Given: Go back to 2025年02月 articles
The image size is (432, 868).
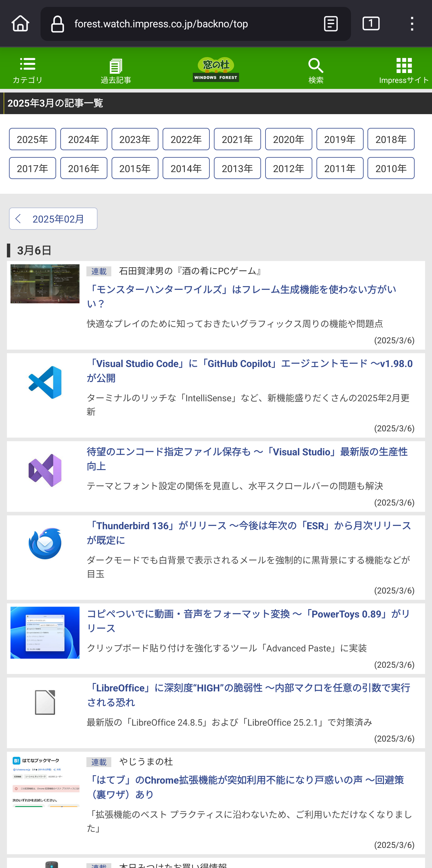Looking at the screenshot, I should (x=53, y=219).
